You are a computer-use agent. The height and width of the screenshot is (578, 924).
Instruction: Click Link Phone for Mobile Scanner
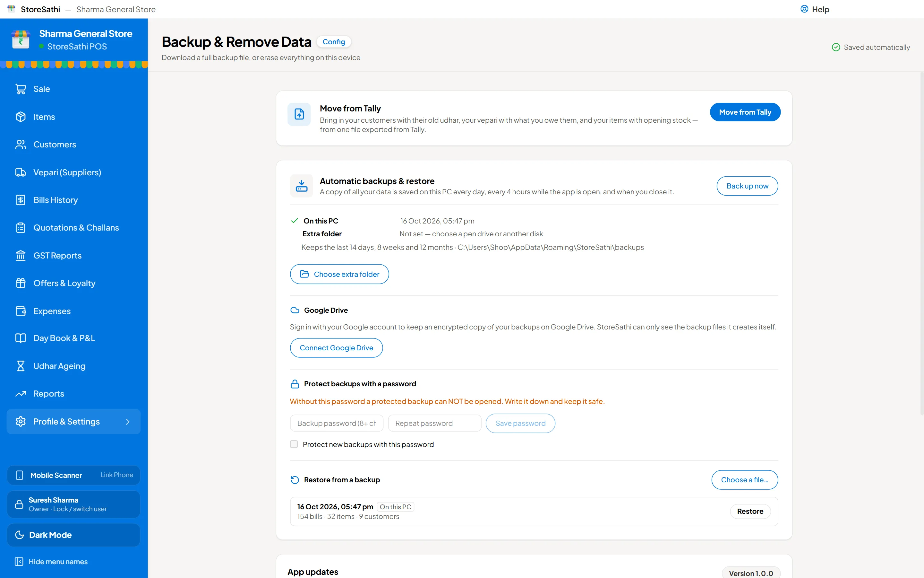tap(117, 475)
